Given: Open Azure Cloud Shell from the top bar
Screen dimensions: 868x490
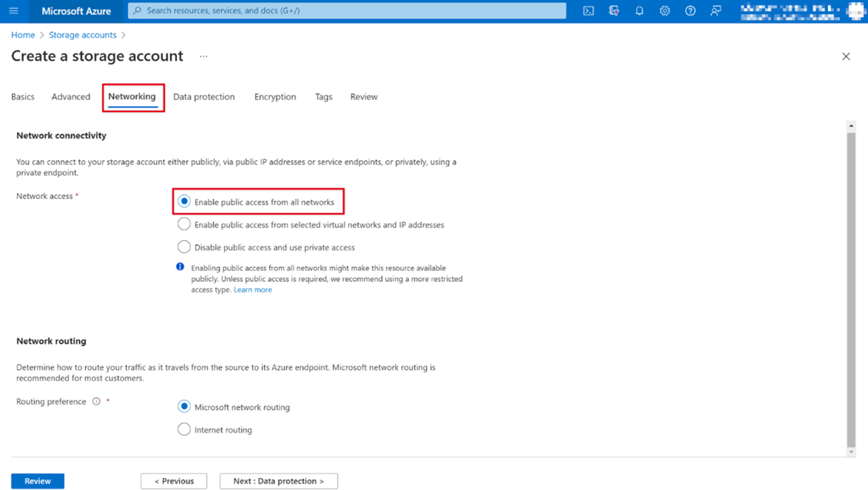Looking at the screenshot, I should (588, 11).
